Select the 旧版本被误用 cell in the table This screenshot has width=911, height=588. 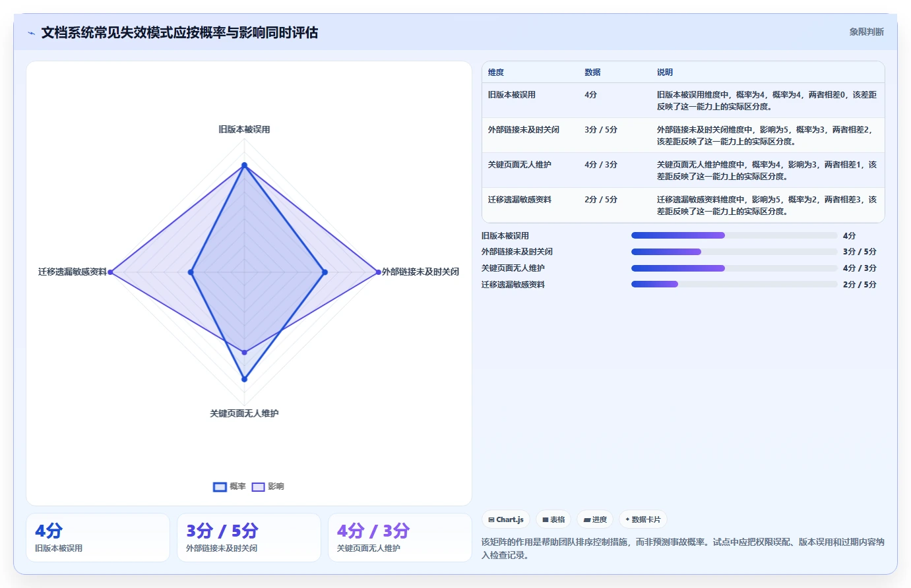point(512,95)
